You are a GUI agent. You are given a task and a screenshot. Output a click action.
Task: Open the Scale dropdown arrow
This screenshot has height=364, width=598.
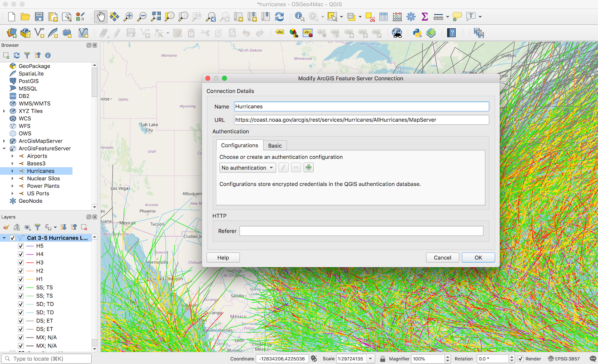click(370, 359)
